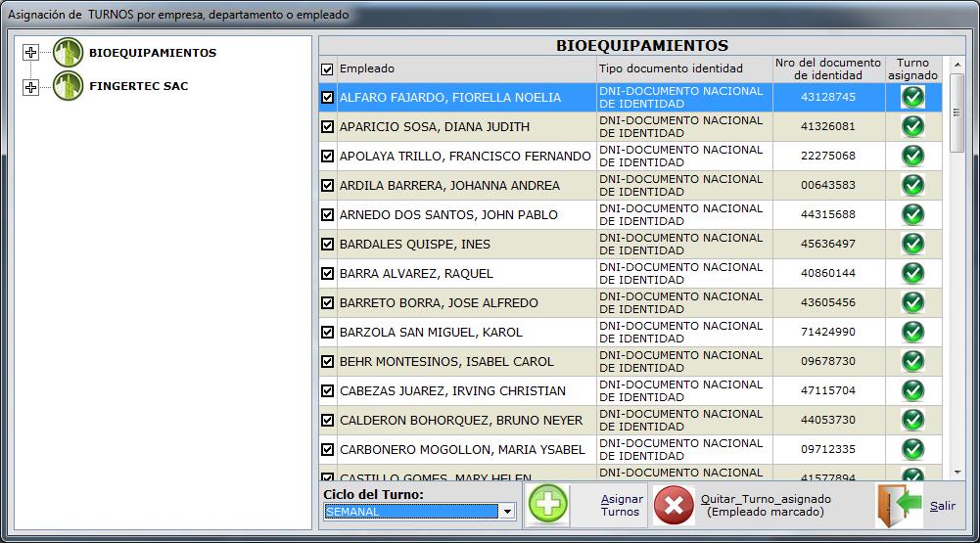Click document number 09712335
Screen dimensions: 980x543
tap(828, 449)
